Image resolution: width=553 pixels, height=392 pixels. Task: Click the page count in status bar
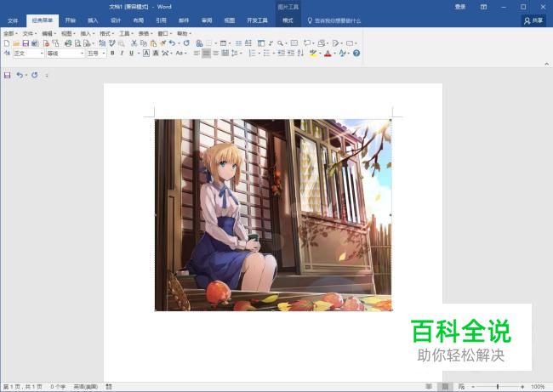pos(23,387)
